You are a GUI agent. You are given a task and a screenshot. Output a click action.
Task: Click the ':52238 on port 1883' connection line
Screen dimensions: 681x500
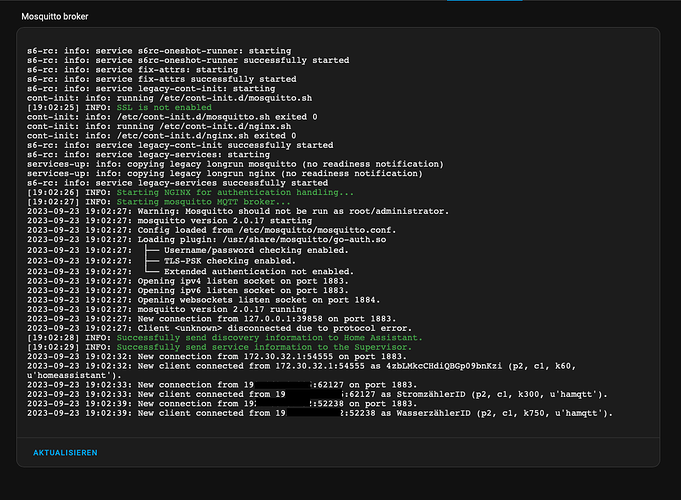click(222, 404)
